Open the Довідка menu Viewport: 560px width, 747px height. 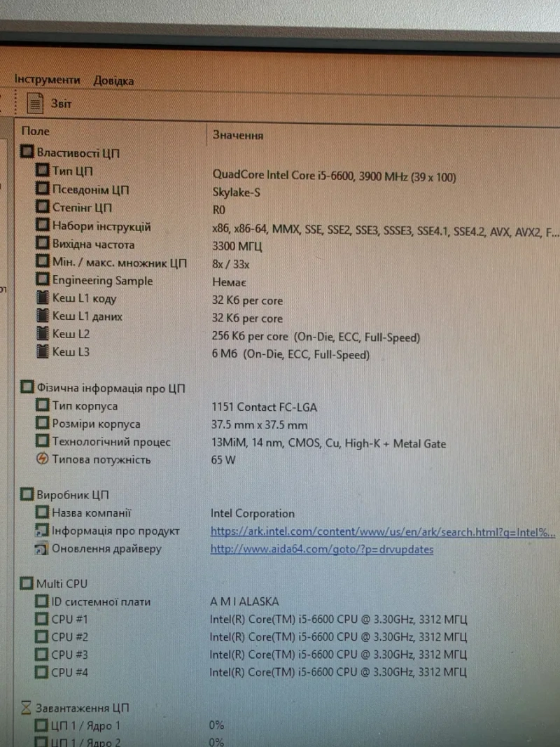[x=113, y=81]
